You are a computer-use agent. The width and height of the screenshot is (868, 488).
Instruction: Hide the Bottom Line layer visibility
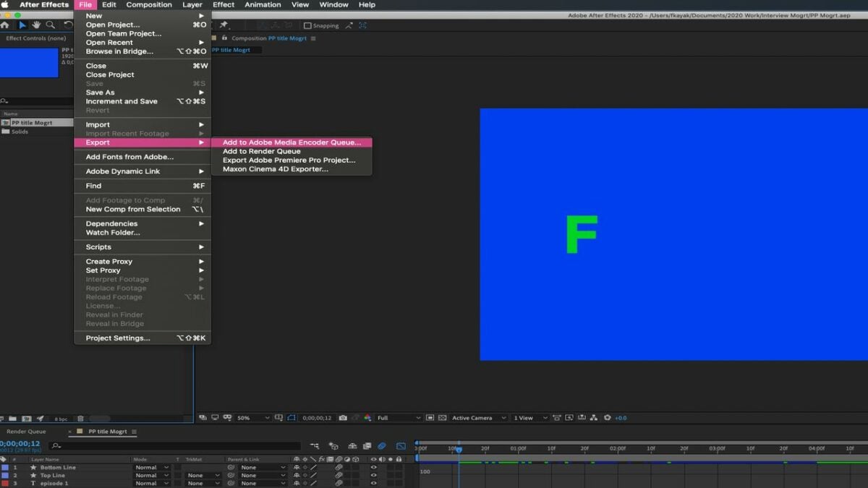coord(373,467)
